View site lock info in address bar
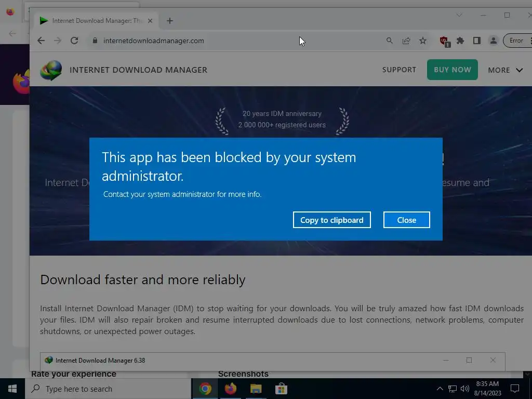 (x=95, y=41)
